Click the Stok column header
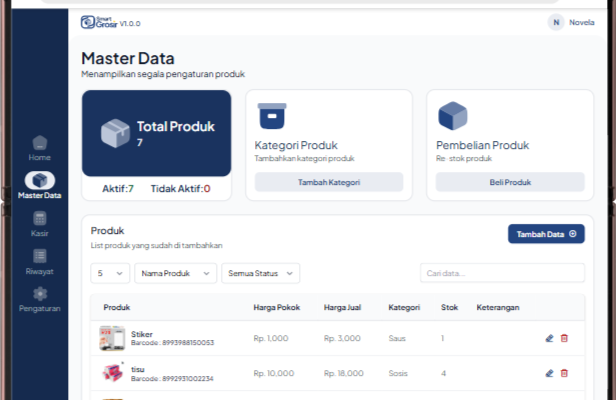This screenshot has width=616, height=400. coord(449,307)
